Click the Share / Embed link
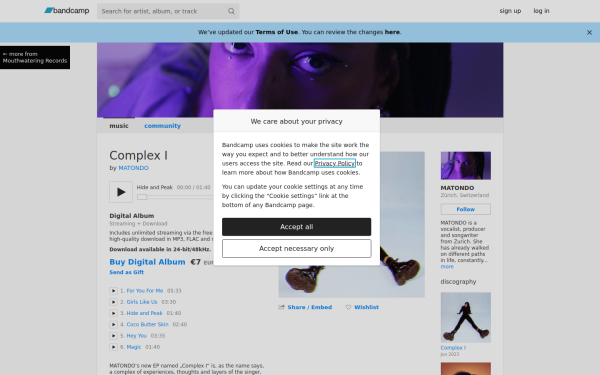The image size is (600, 375). (x=310, y=307)
